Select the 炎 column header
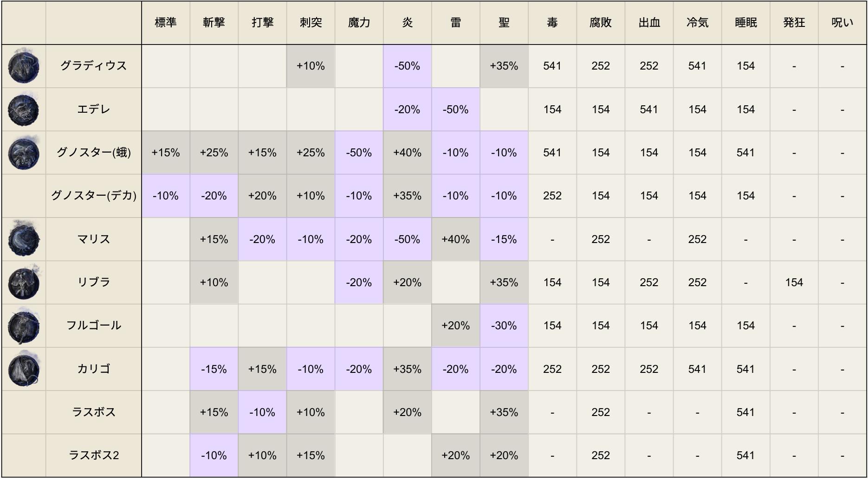The width and height of the screenshot is (868, 480). 407,23
